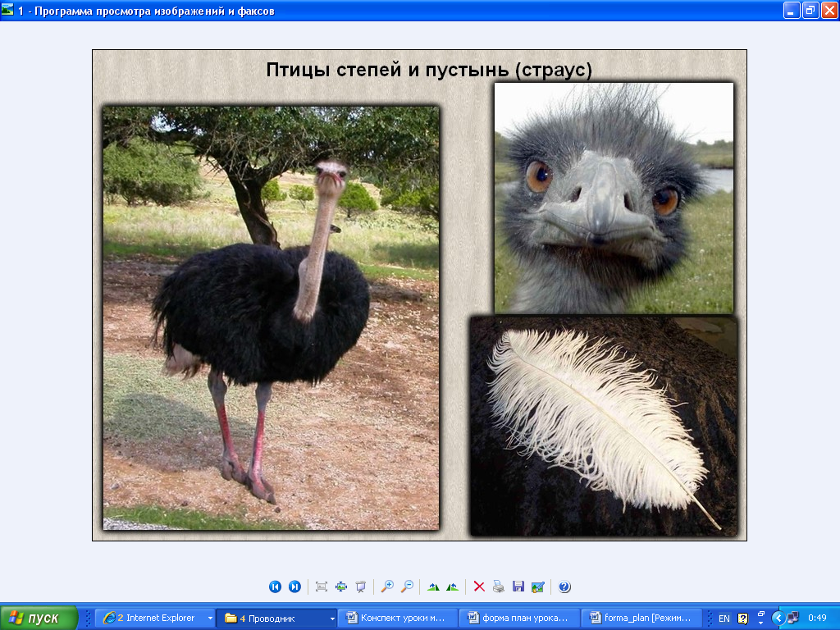
Task: Expand the Проводник taskbar group arrow
Action: tap(332, 619)
